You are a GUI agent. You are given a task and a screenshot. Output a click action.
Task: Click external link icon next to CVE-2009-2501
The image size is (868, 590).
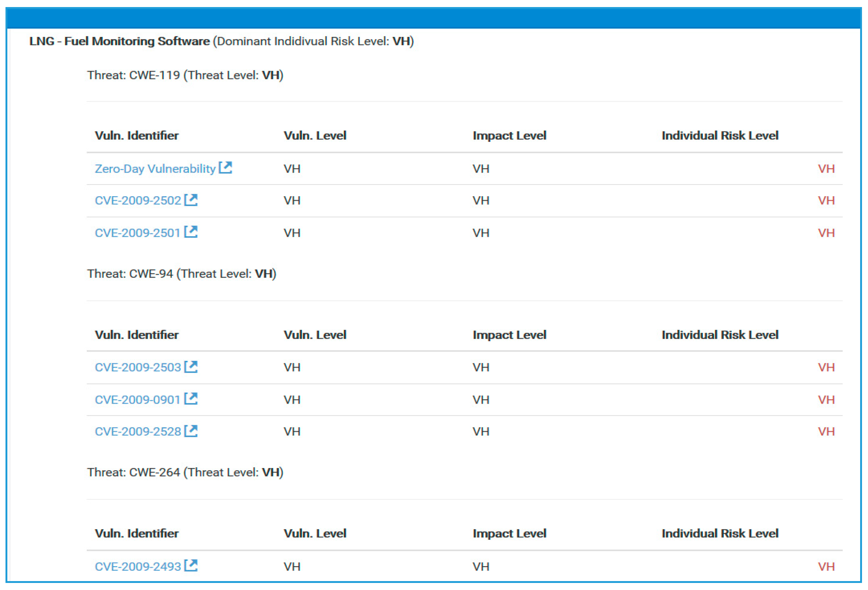(x=191, y=232)
